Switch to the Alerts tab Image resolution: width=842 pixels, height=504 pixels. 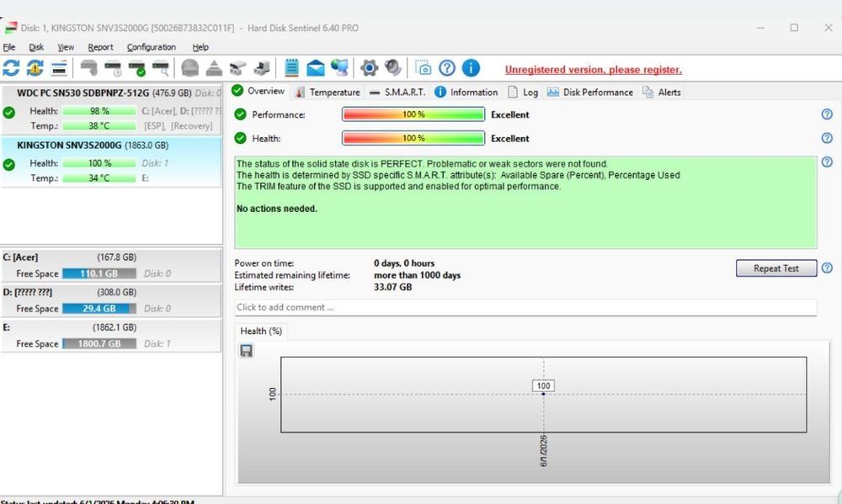coord(662,93)
